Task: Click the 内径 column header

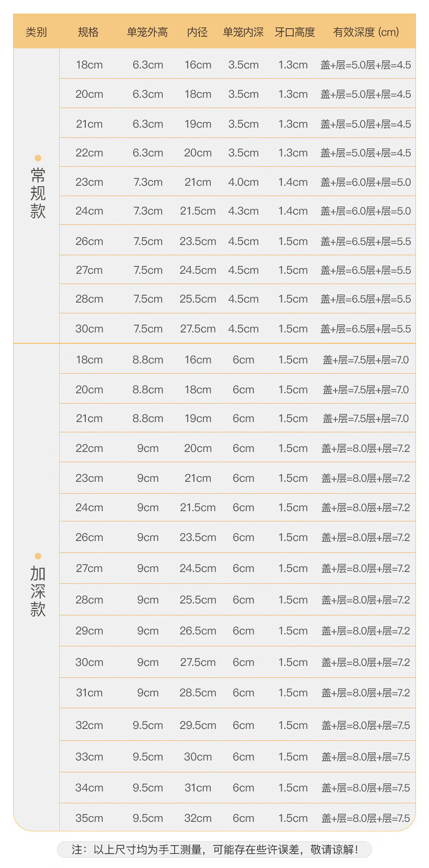Action: [198, 32]
